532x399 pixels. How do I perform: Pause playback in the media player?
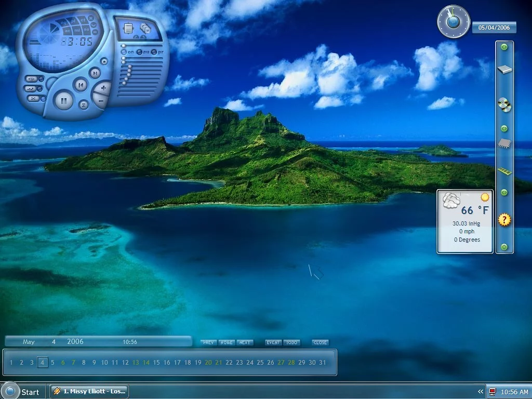(64, 100)
